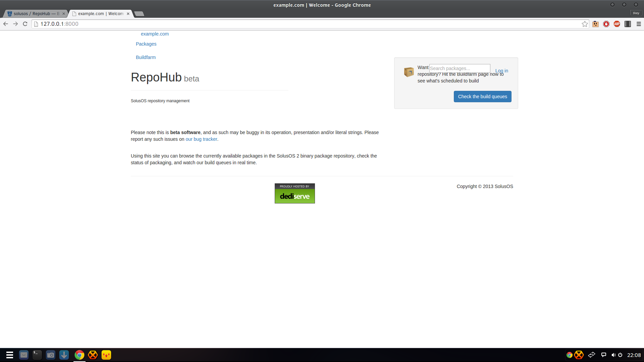Click the Ikey profile button
This screenshot has height=362, width=644.
636,13
